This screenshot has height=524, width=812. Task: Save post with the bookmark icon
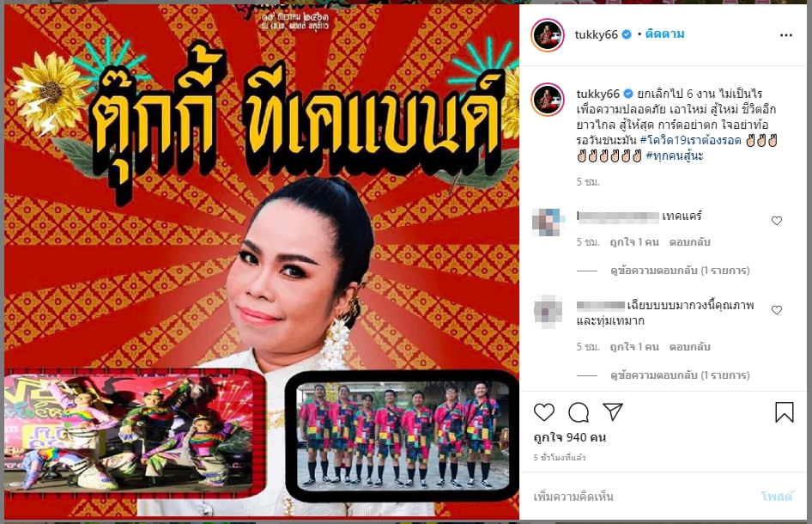(x=784, y=412)
